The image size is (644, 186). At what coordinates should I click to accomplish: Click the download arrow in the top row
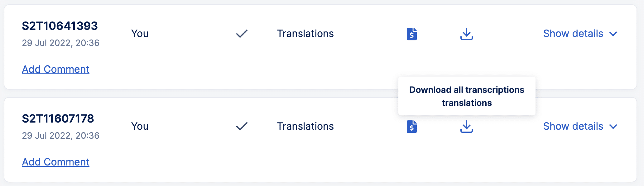(466, 34)
